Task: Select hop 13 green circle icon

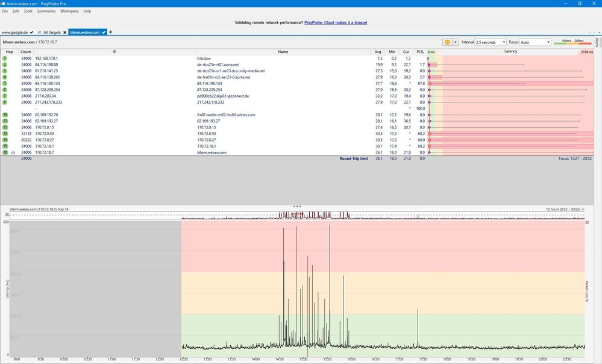Action: click(x=5, y=134)
